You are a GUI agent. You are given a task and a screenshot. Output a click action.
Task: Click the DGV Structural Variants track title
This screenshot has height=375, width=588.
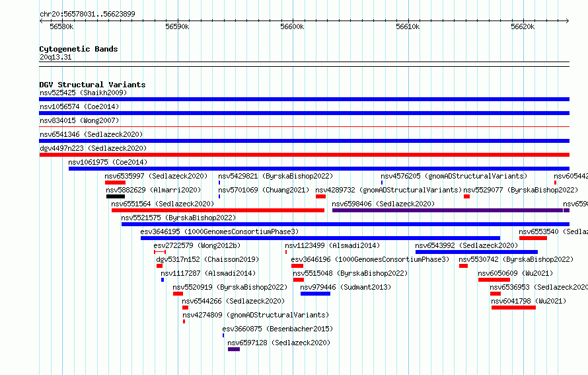click(92, 85)
